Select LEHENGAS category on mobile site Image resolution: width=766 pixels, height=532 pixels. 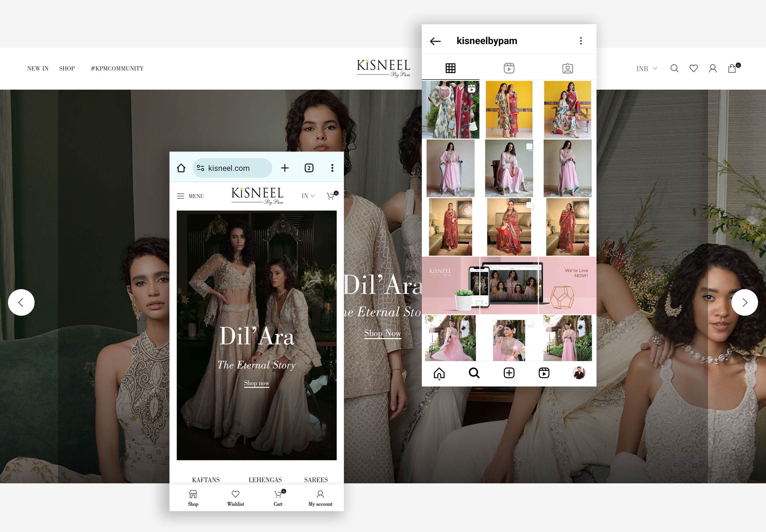point(265,480)
